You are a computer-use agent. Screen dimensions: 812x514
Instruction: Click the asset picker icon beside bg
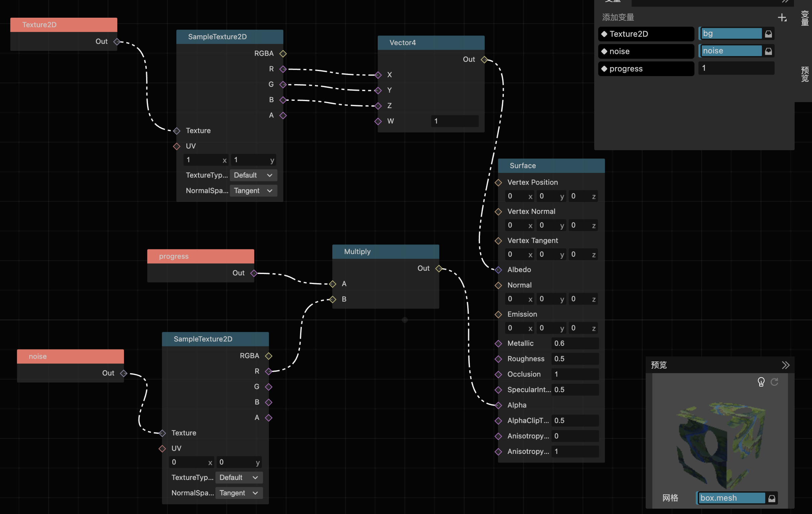pyautogui.click(x=768, y=34)
